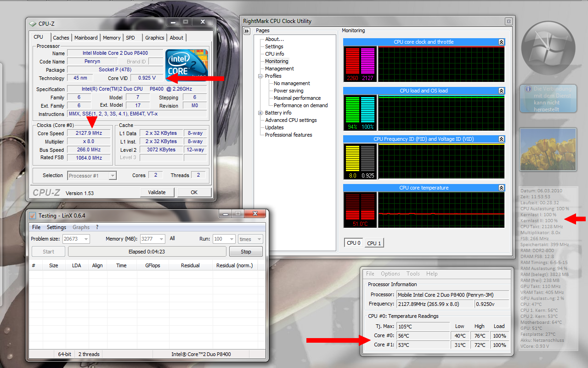This screenshot has width=588, height=368.
Task: Click the Intel Core 2 logo in CPU-Z
Action: click(x=187, y=65)
